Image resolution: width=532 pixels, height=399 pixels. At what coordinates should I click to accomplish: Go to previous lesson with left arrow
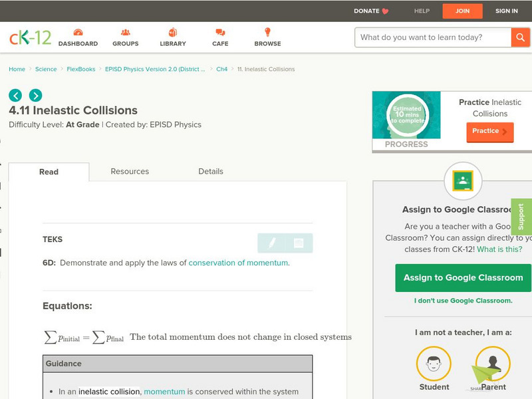click(x=15, y=95)
